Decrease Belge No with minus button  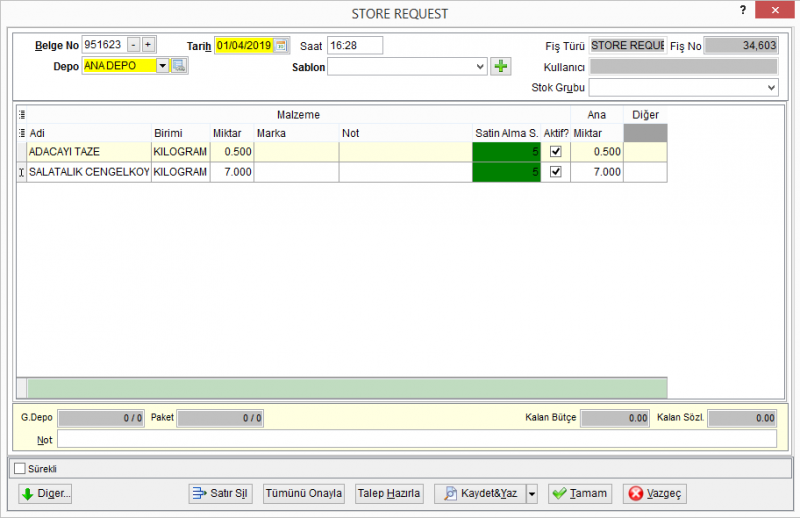[x=134, y=45]
